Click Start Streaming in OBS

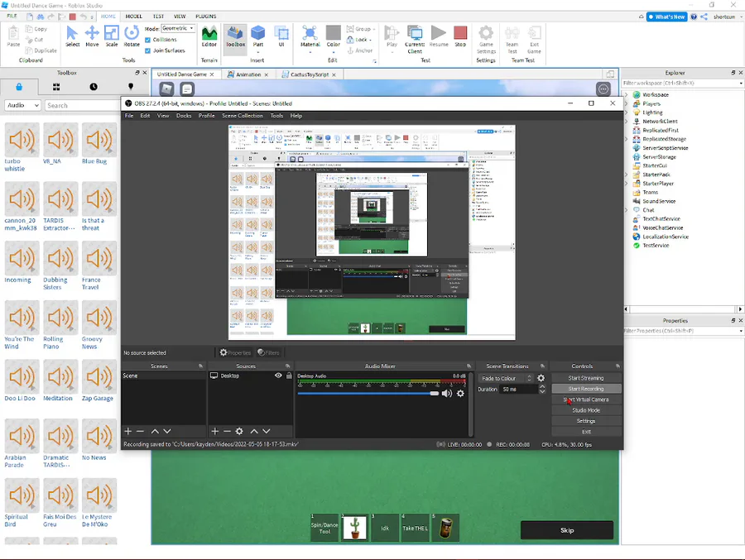[586, 378]
